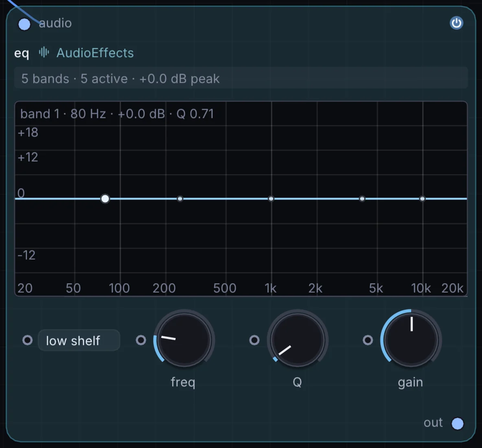
Task: Select the band 1 handle at 80 Hz
Action: pyautogui.click(x=105, y=199)
